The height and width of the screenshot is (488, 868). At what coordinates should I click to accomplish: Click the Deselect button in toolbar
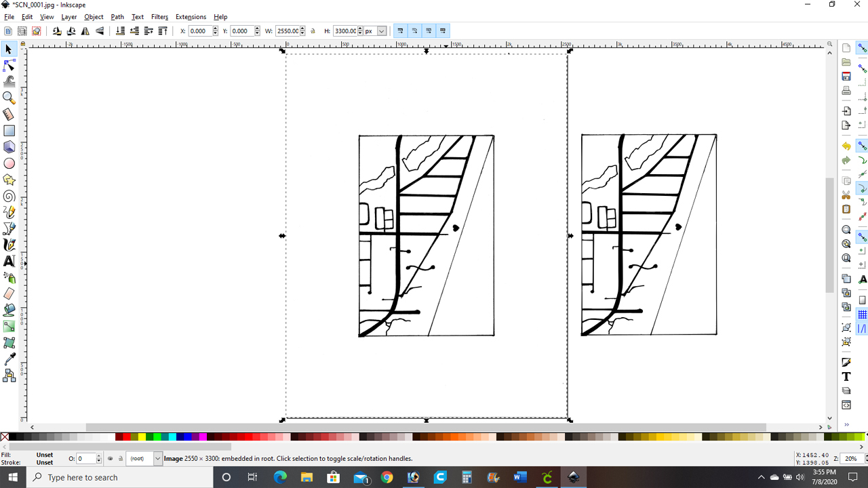(x=37, y=31)
